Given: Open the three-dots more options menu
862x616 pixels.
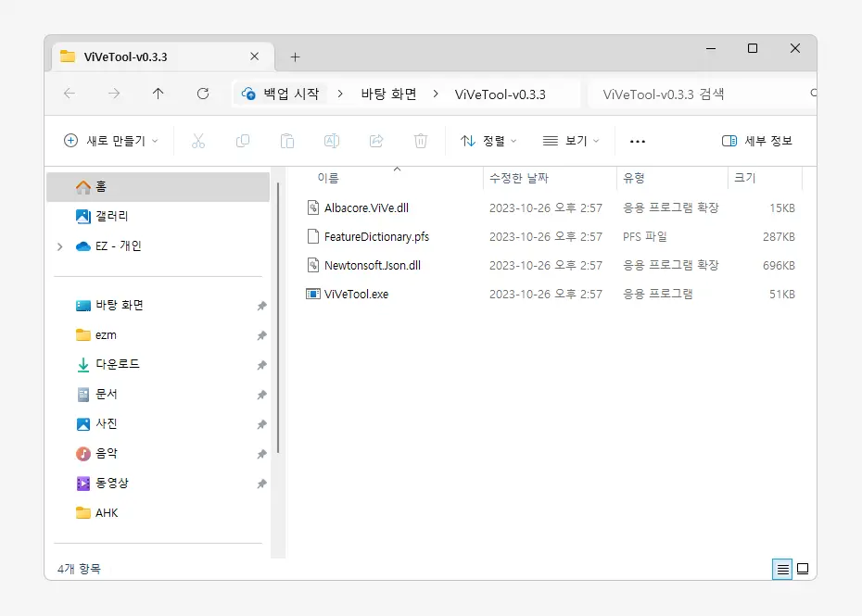Looking at the screenshot, I should tap(638, 142).
